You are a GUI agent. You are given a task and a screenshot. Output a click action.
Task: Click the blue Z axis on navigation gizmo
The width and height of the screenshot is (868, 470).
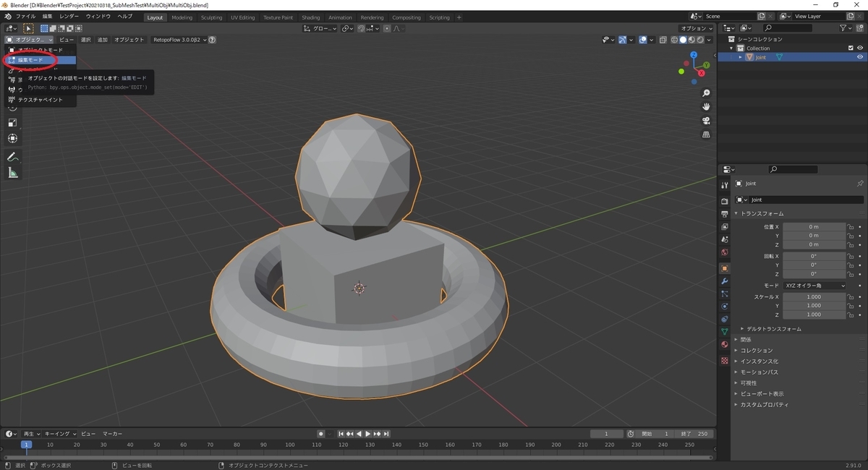point(694,55)
